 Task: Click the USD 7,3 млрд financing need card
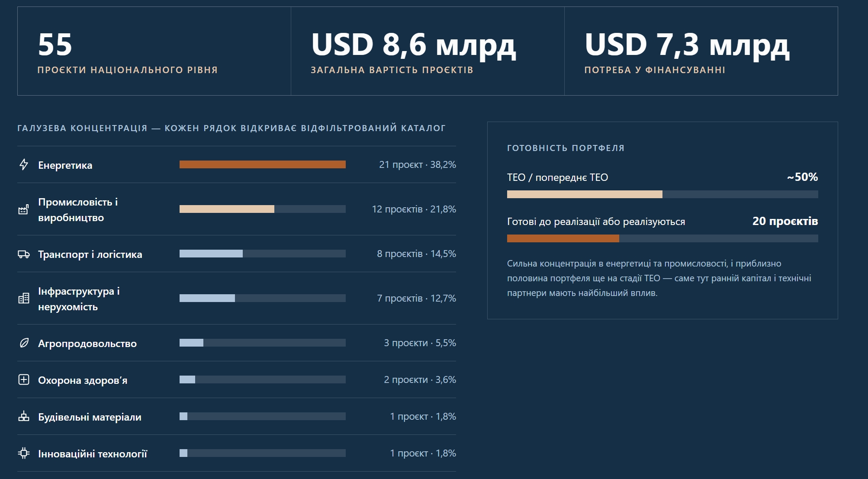tap(701, 51)
